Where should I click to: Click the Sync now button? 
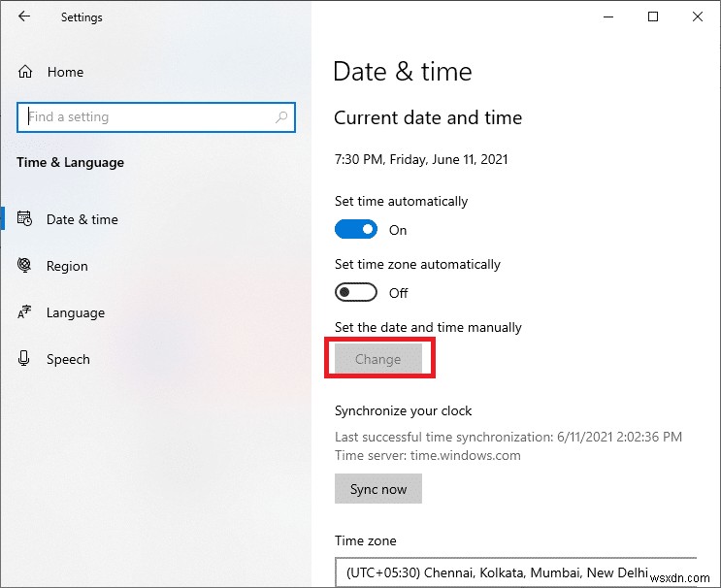point(378,489)
